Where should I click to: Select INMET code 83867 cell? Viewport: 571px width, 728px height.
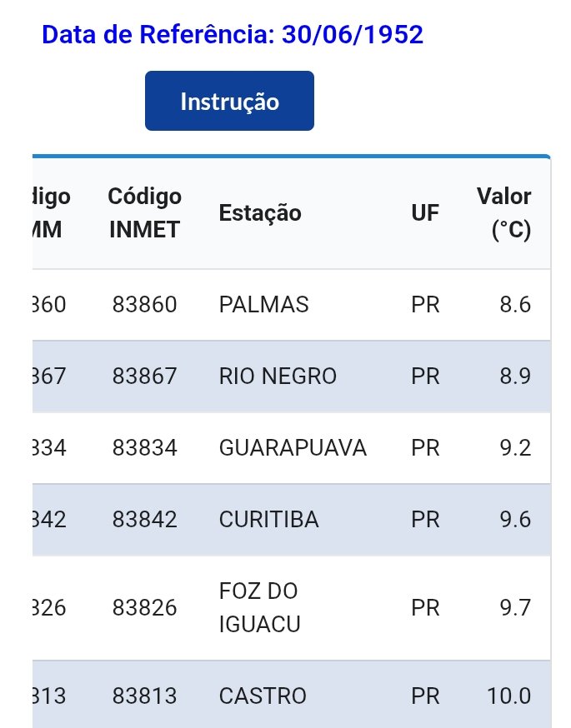(145, 376)
